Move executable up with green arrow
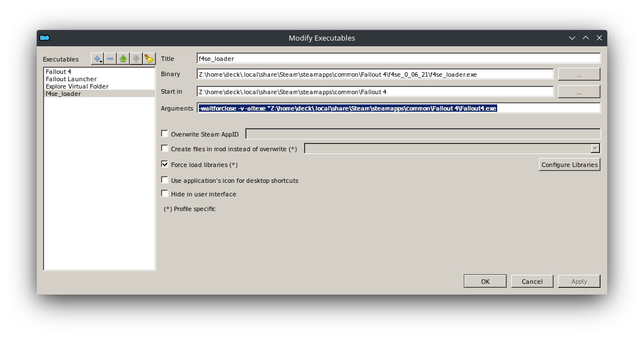Image resolution: width=644 pixels, height=338 pixels. coord(123,59)
